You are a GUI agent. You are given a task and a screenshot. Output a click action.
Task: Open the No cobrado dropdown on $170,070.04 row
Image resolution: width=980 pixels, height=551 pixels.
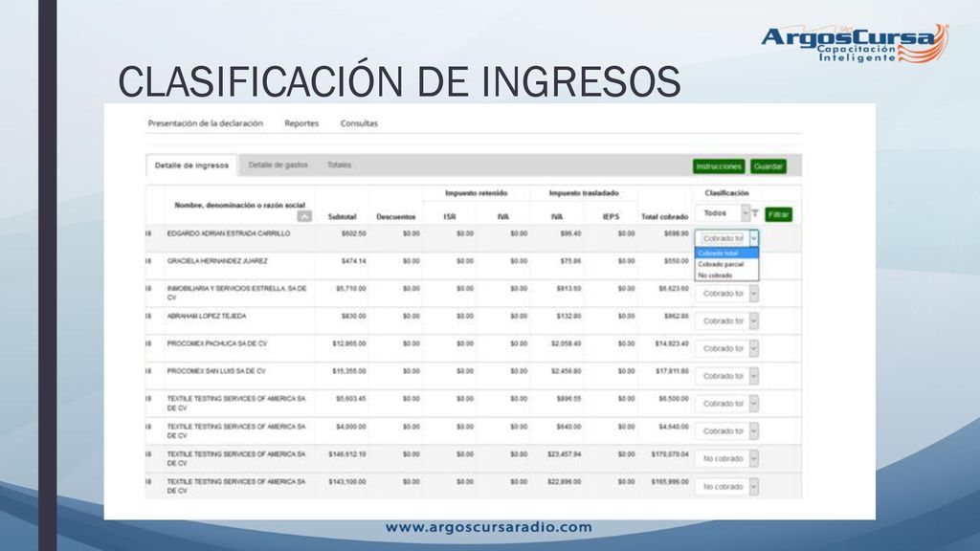coord(727,458)
